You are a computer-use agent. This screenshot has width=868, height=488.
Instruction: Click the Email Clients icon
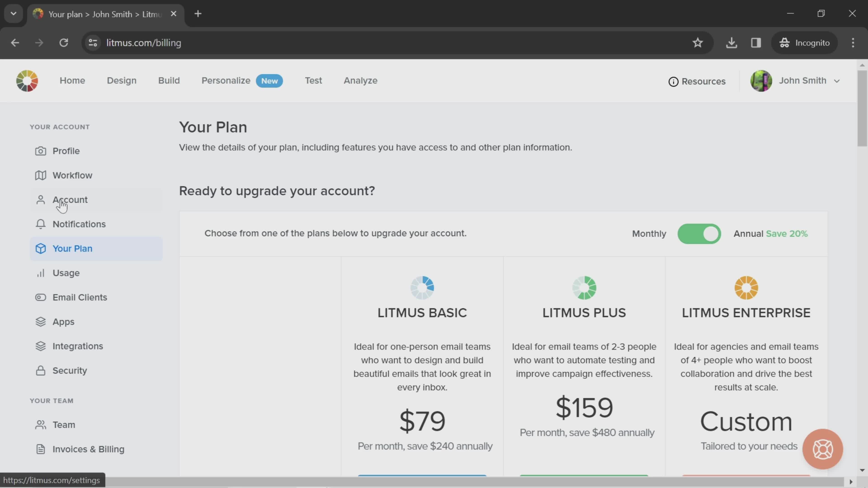point(40,297)
